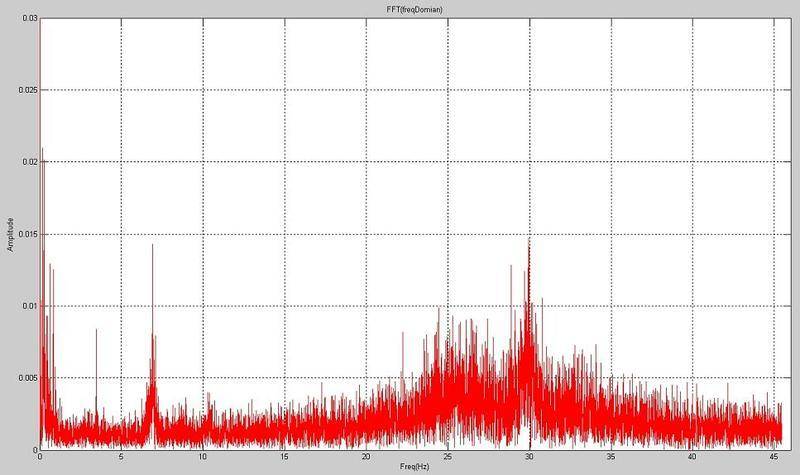Click the x-axis tick label 10
This screenshot has width=800, height=475.
point(202,457)
